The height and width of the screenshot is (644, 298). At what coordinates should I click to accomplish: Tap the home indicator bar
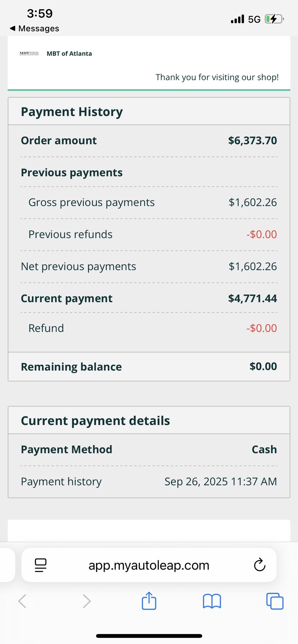(149, 636)
